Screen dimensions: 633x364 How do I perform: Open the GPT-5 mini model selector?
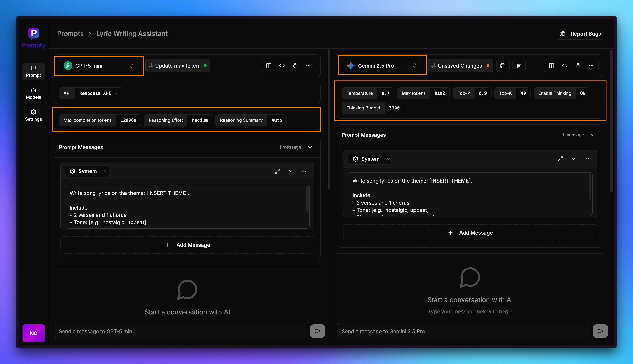(x=99, y=66)
